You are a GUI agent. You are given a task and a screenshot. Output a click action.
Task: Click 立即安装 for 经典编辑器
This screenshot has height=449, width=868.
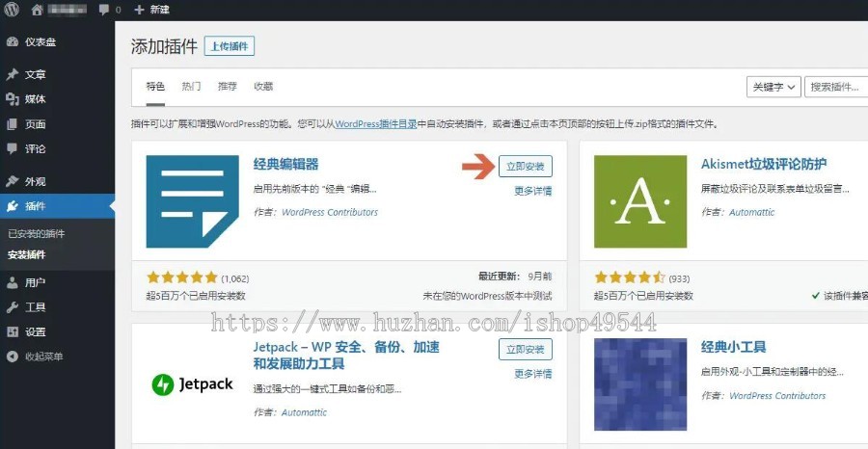pyautogui.click(x=526, y=167)
